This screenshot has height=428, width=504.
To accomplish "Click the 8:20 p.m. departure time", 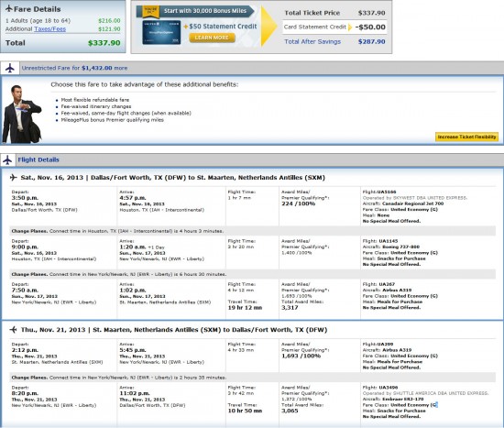I will click(x=25, y=393).
